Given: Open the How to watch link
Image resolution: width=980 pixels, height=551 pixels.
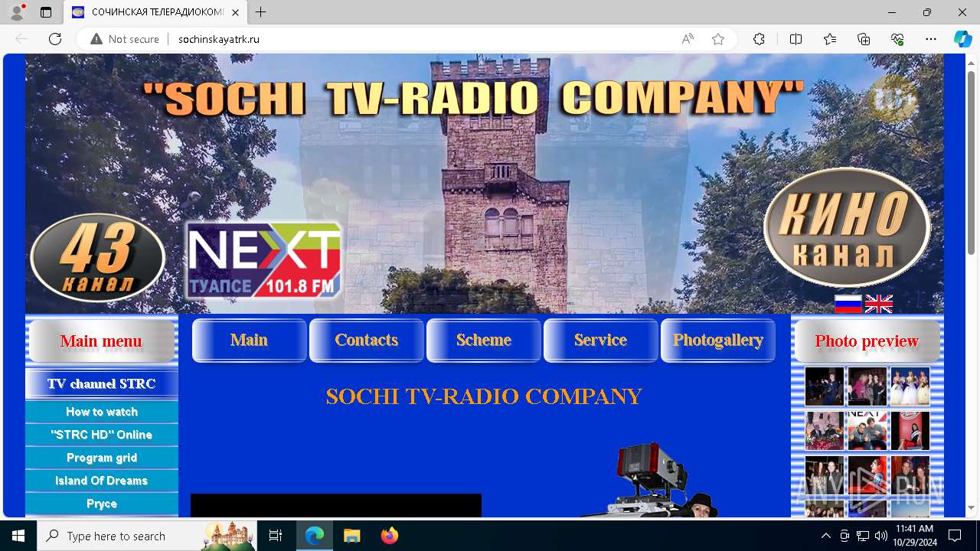Looking at the screenshot, I should (x=101, y=412).
